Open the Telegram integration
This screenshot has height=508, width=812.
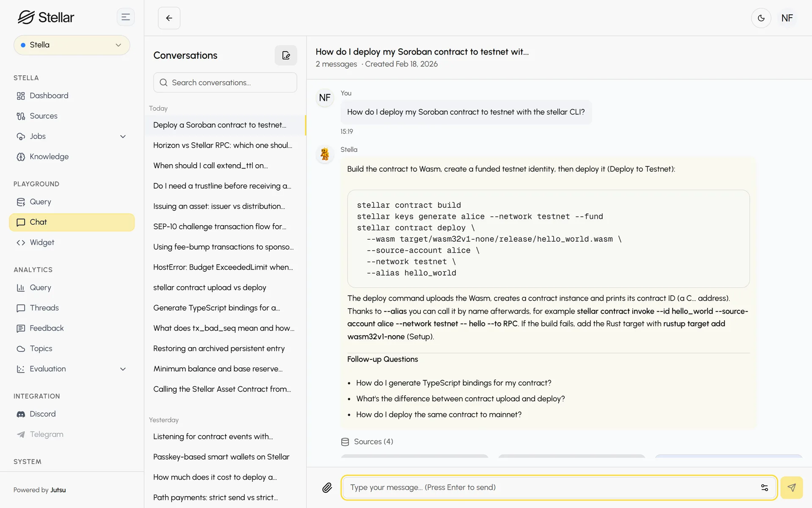point(72,434)
